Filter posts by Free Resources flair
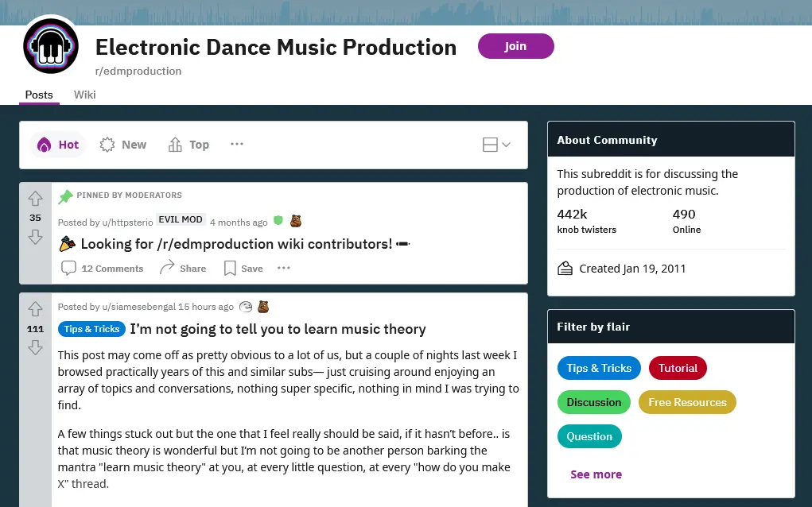 [688, 402]
